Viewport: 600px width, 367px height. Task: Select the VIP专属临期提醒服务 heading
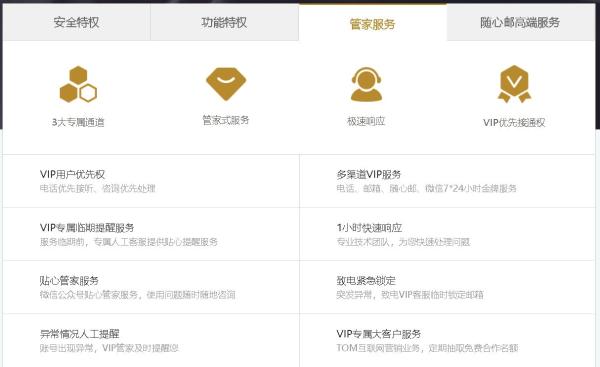87,228
